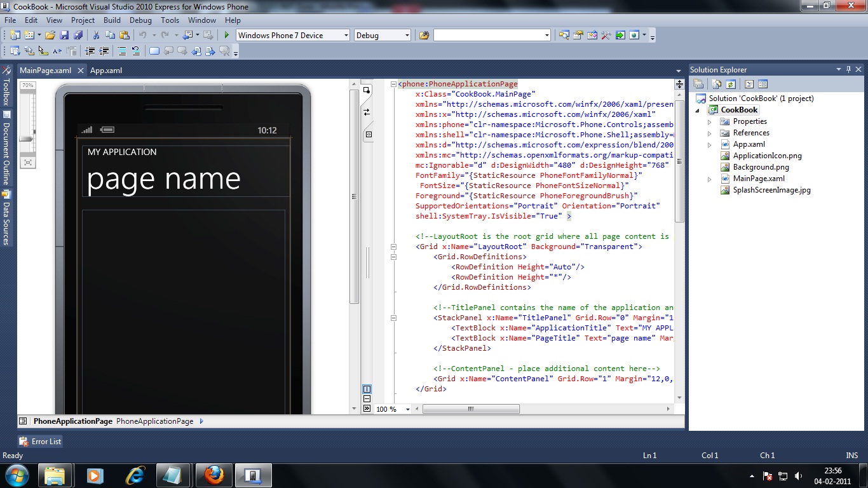This screenshot has width=868, height=488.
Task: Click the Increase Indent icon
Action: (104, 51)
